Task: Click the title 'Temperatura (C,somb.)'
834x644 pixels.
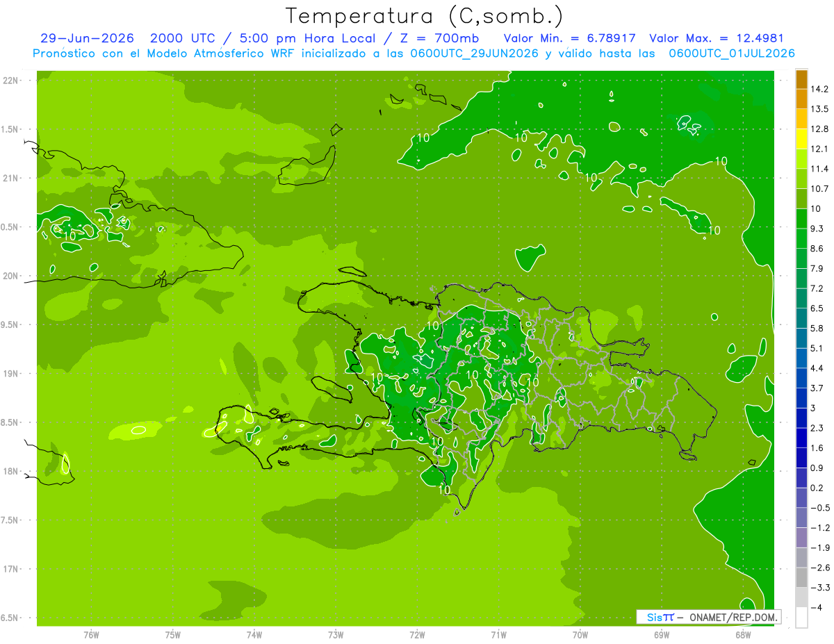Action: pyautogui.click(x=425, y=15)
